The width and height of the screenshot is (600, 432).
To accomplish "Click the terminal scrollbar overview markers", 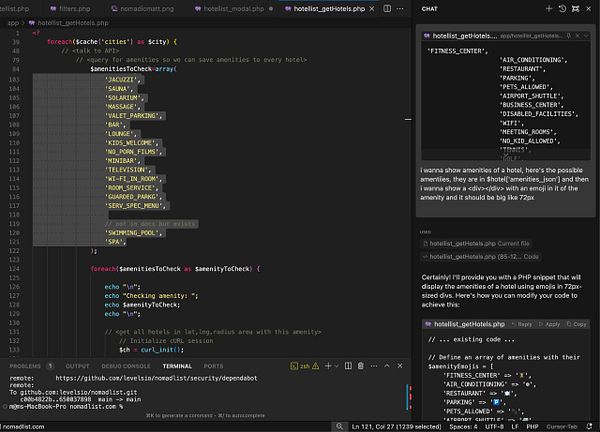I will pyautogui.click(x=409, y=397).
